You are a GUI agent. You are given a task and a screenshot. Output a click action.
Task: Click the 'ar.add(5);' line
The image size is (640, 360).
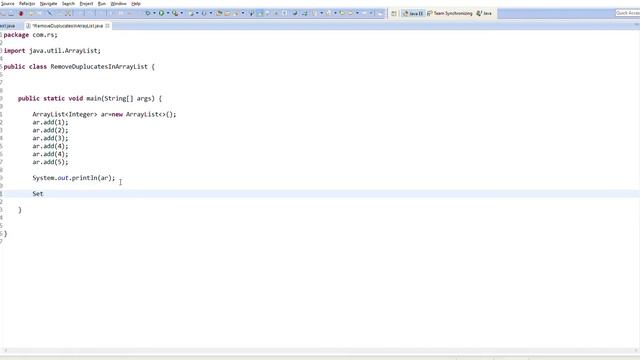pyautogui.click(x=51, y=162)
